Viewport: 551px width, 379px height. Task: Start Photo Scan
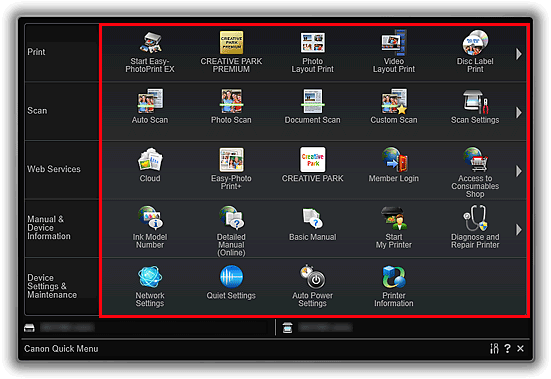231,106
